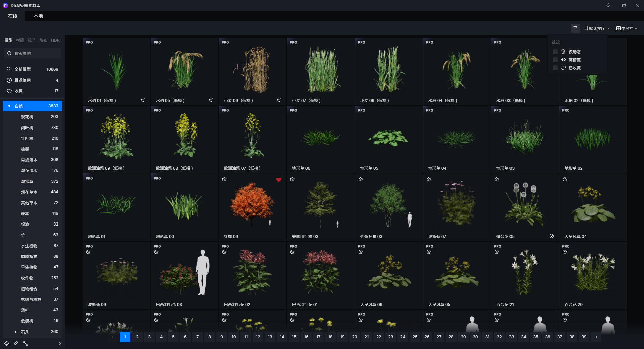This screenshot has width=644, height=349.
Task: Select 观花树 subcategory
Action: coord(33,117)
